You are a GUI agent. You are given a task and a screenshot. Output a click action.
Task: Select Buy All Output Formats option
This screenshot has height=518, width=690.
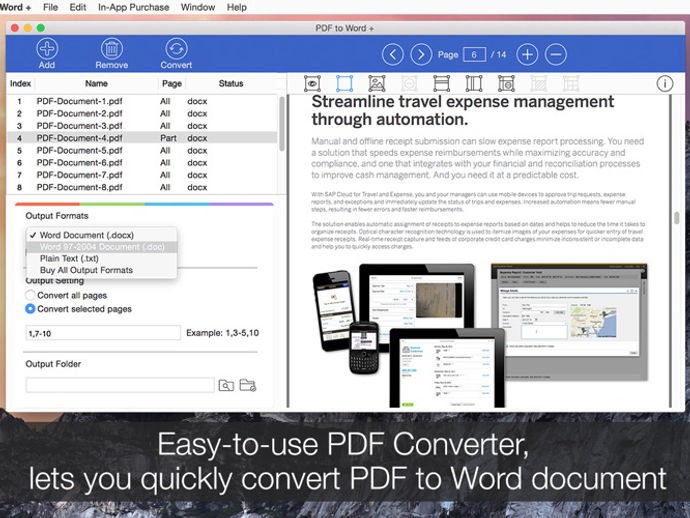pyautogui.click(x=102, y=270)
